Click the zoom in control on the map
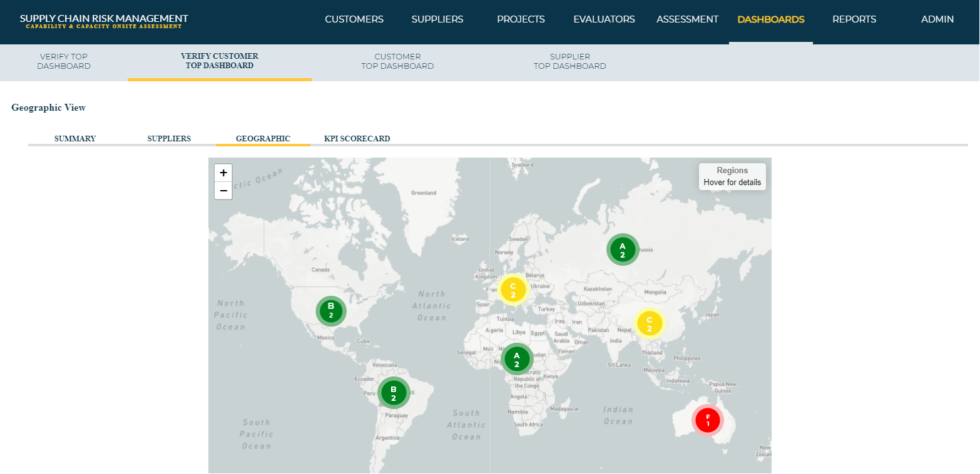The height and width of the screenshot is (474, 980). click(x=223, y=173)
